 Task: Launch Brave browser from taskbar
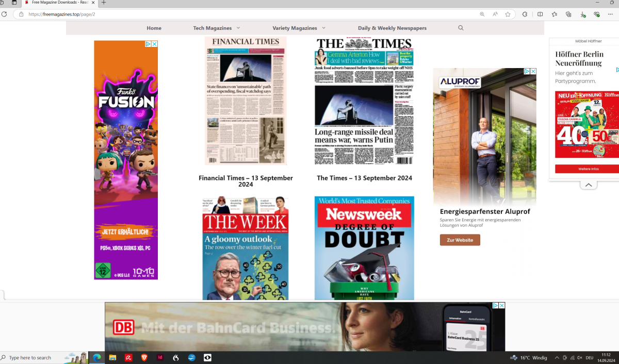click(144, 357)
